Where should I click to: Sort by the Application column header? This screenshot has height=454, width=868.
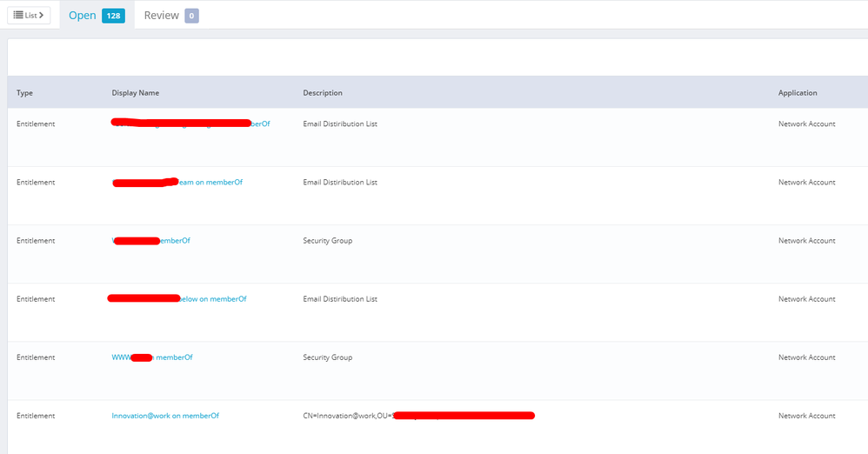pos(798,93)
